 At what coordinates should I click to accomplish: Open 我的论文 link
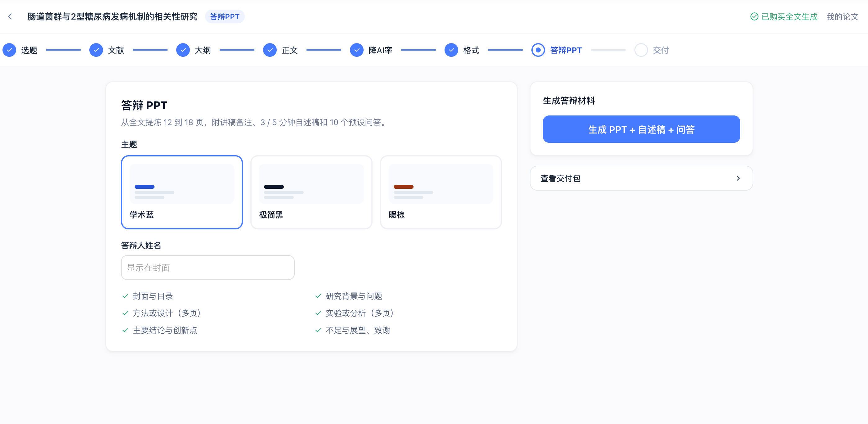(x=842, y=16)
